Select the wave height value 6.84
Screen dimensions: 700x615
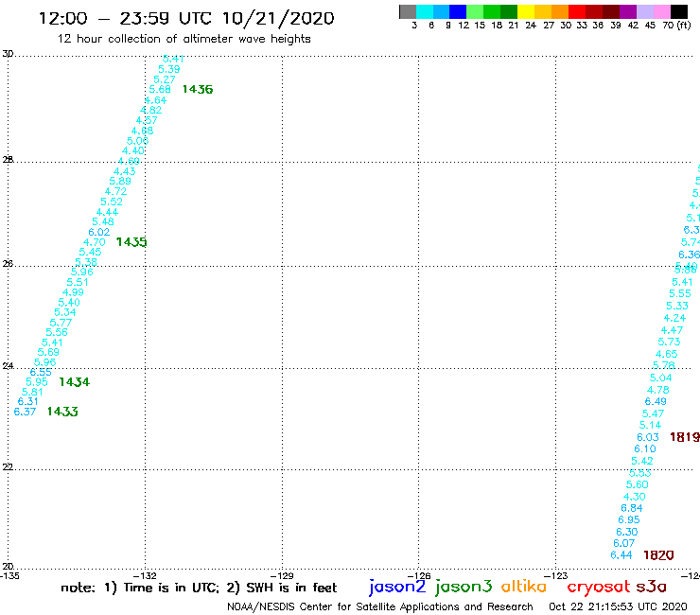pos(632,508)
